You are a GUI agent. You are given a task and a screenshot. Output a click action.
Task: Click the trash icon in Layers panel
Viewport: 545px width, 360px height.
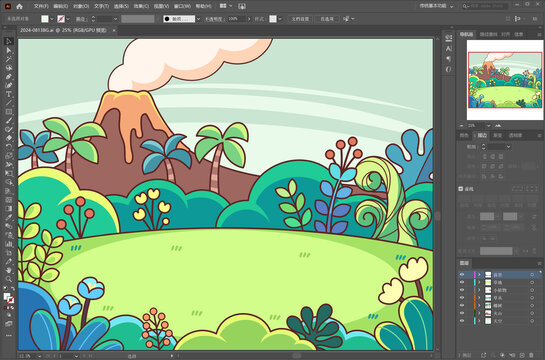point(531,355)
